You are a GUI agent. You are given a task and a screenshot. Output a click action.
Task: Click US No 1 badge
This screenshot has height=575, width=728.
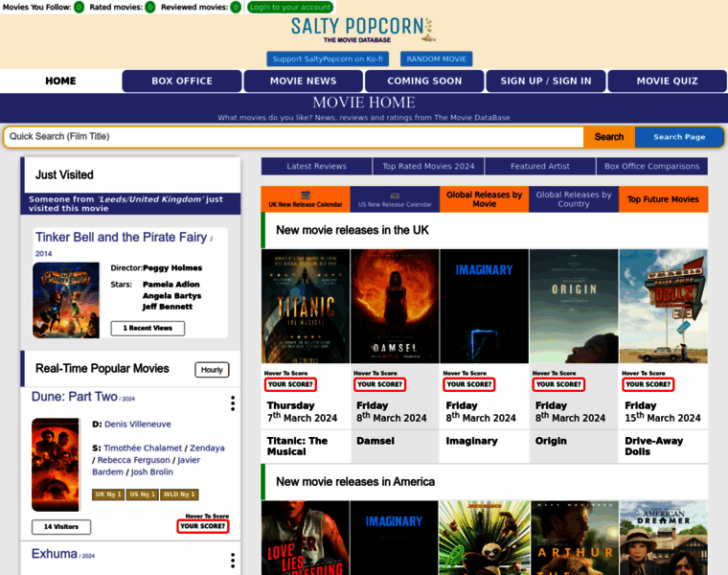click(x=142, y=494)
